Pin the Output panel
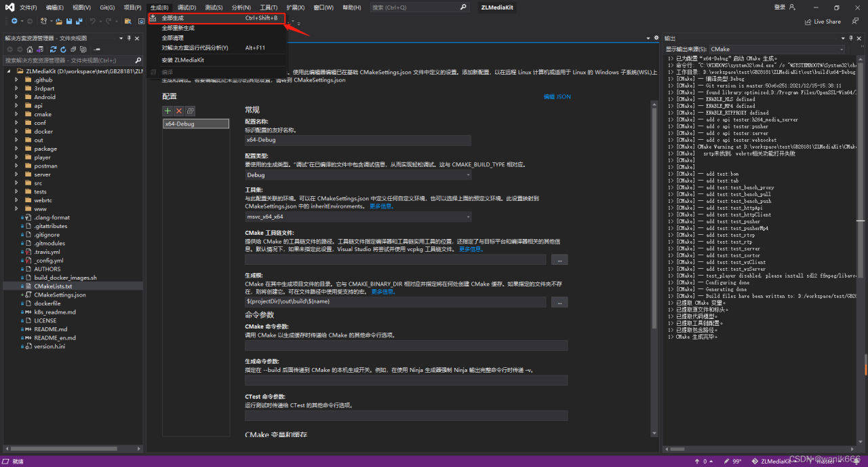This screenshot has height=467, width=868. [852, 38]
